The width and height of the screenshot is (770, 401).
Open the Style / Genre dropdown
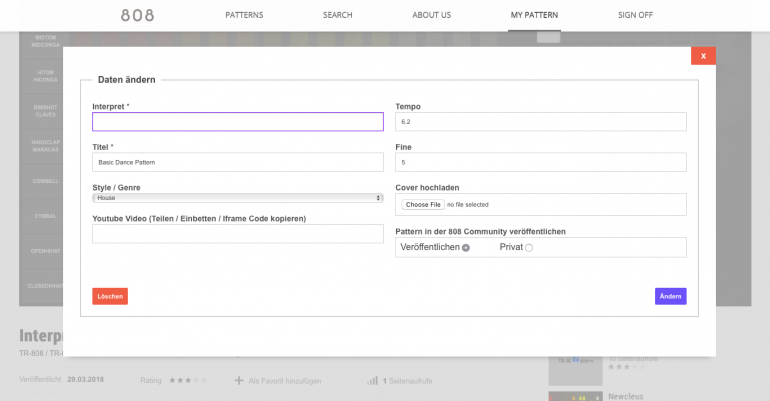(237, 198)
